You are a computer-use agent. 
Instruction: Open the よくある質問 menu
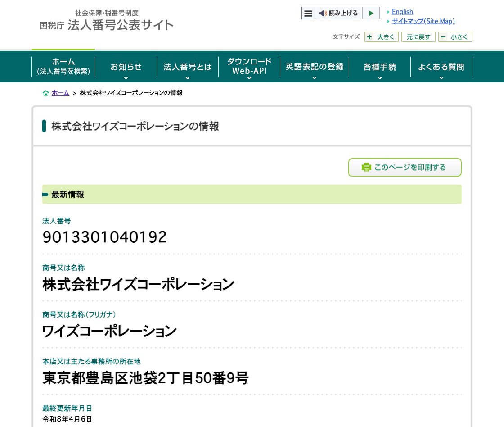pyautogui.click(x=441, y=67)
